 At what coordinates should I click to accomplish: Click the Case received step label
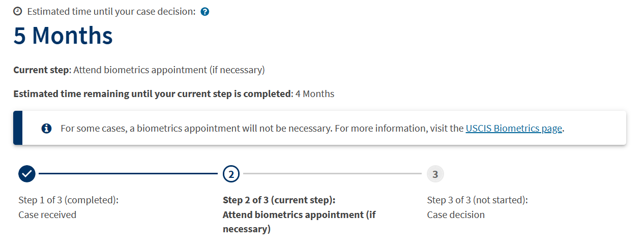click(x=47, y=215)
